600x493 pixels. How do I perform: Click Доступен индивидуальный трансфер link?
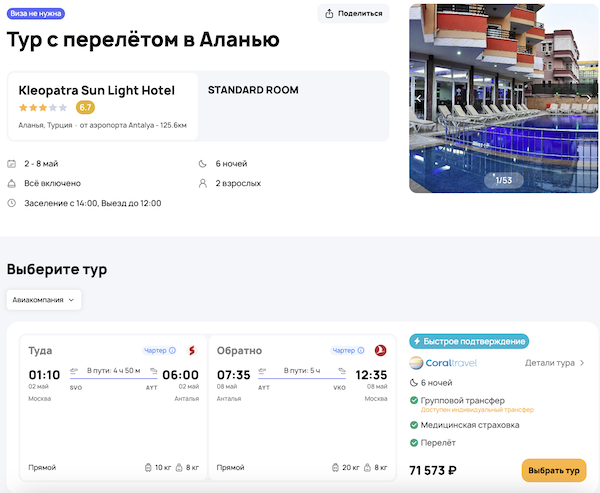click(478, 410)
